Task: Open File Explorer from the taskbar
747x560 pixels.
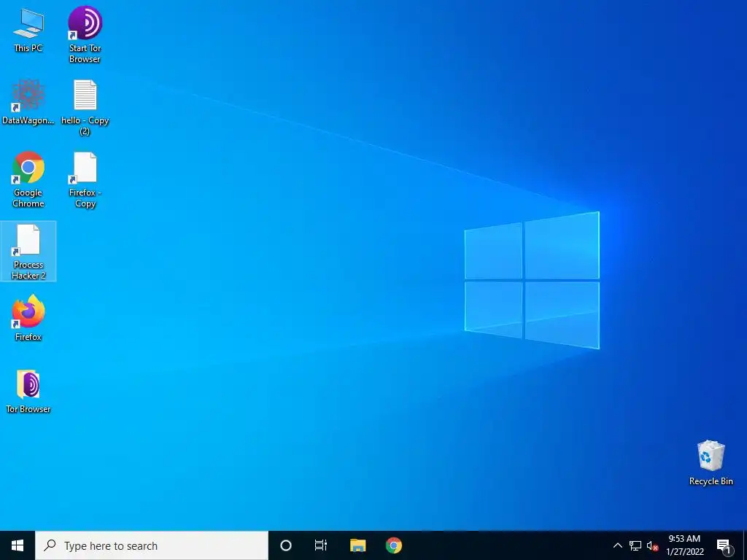Action: (x=357, y=545)
